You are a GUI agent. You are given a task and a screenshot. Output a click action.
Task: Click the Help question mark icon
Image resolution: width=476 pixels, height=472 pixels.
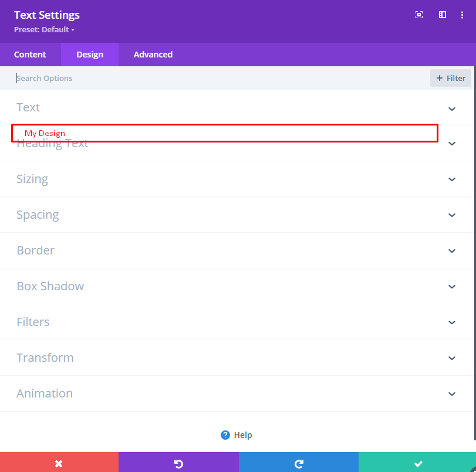[225, 435]
